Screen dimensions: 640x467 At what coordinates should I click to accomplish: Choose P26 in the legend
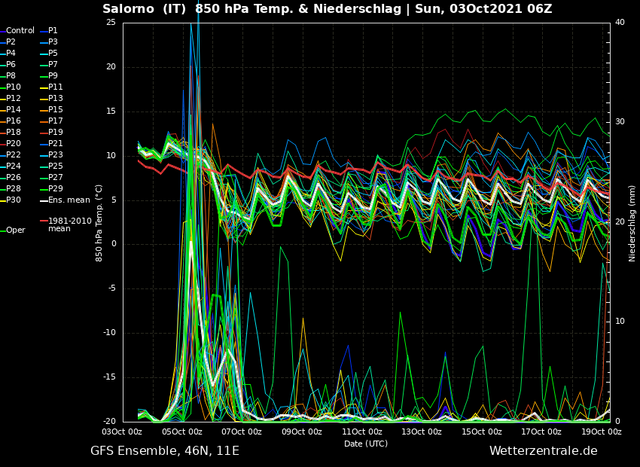[13, 177]
